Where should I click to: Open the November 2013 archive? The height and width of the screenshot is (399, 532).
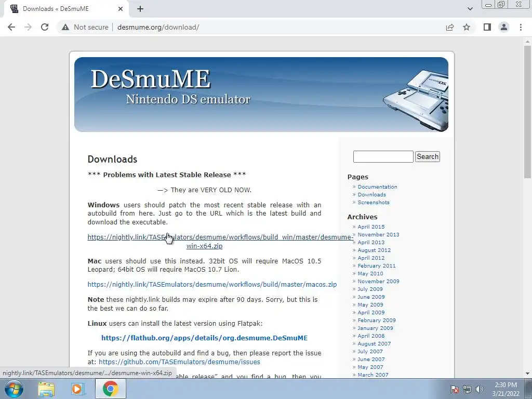coord(378,234)
